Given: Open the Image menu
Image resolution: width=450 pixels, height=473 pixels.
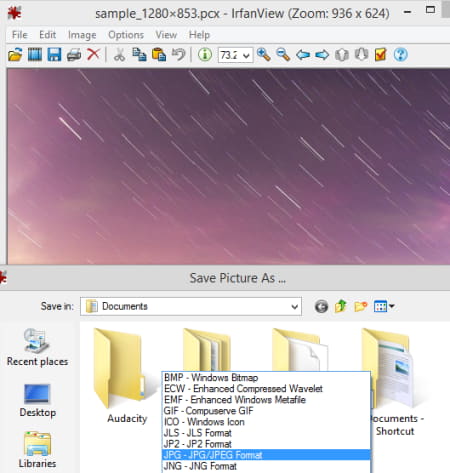Looking at the screenshot, I should tap(82, 35).
